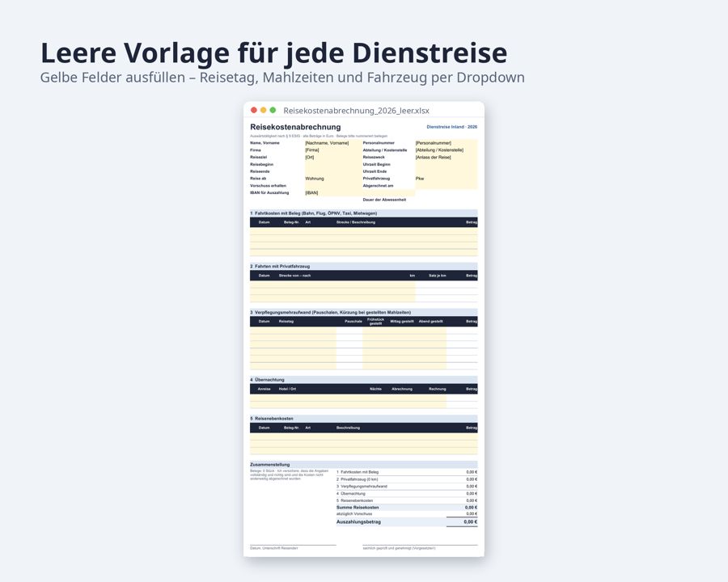Select the empty field next to Reiseende
The height and width of the screenshot is (582, 728).
[333, 171]
